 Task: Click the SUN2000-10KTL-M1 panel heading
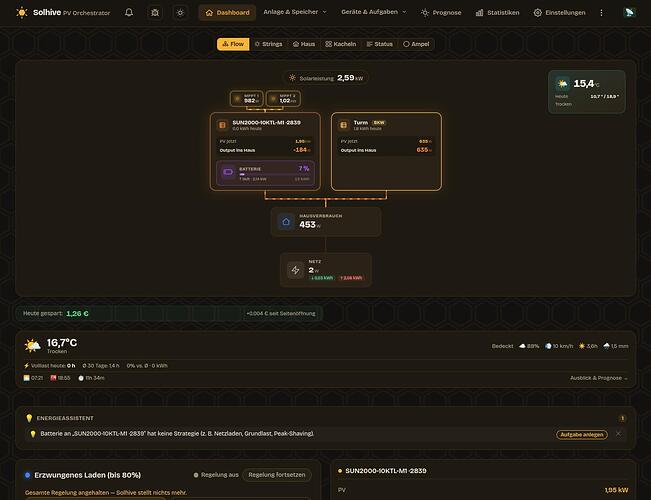(x=386, y=471)
